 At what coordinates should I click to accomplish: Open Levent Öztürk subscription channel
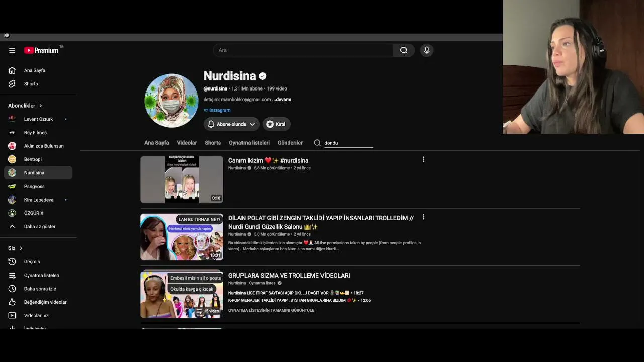38,119
